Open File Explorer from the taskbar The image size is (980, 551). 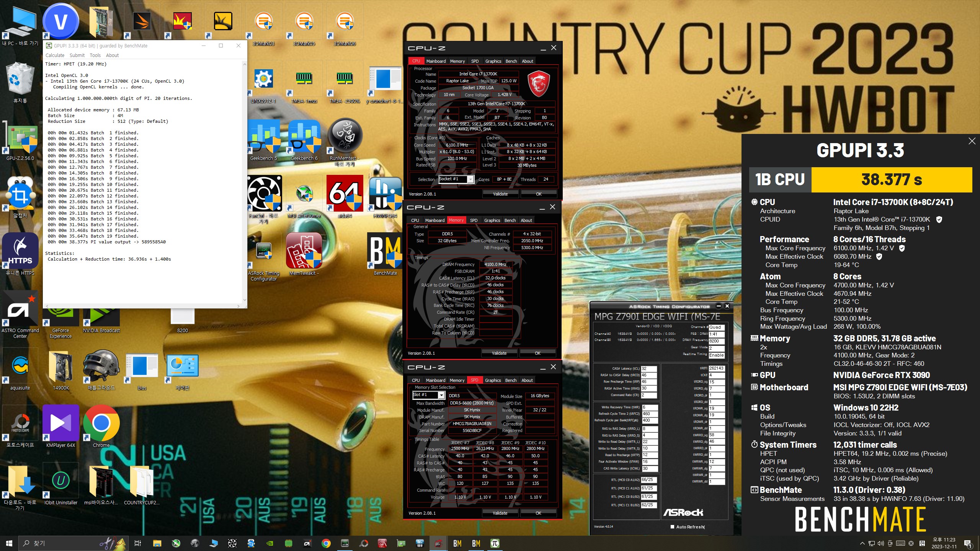click(x=157, y=543)
